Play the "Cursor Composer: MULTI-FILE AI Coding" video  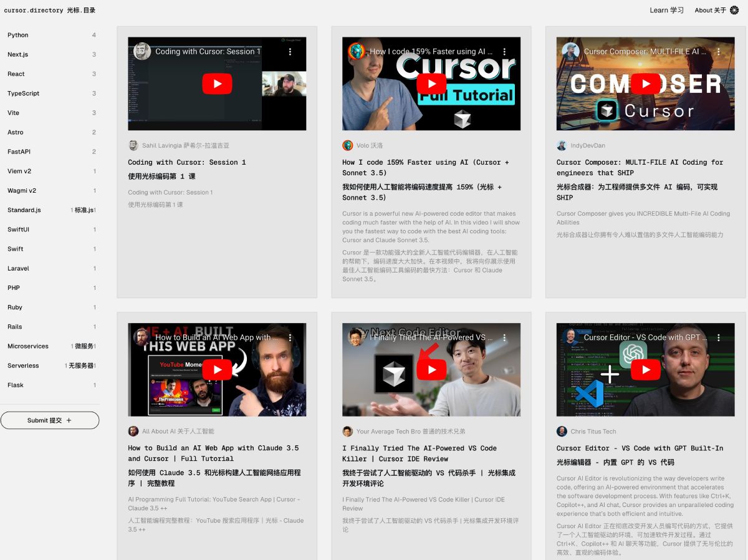click(x=646, y=84)
